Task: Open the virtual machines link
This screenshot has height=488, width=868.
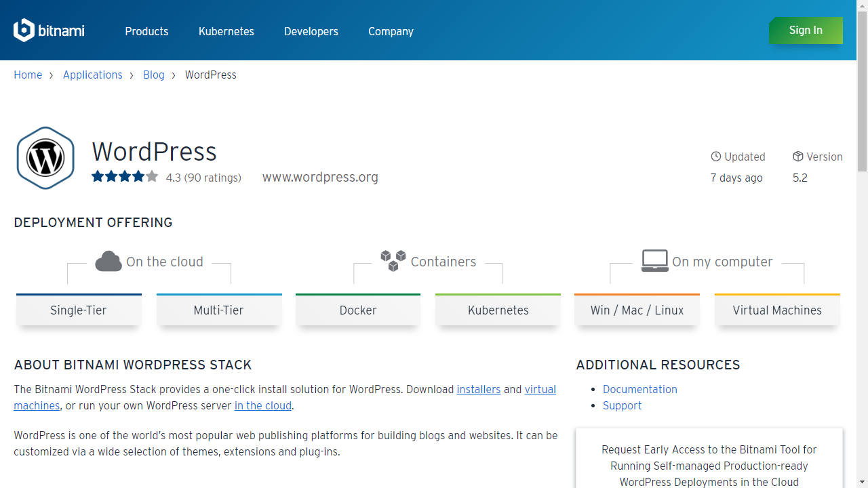Action: [x=540, y=389]
